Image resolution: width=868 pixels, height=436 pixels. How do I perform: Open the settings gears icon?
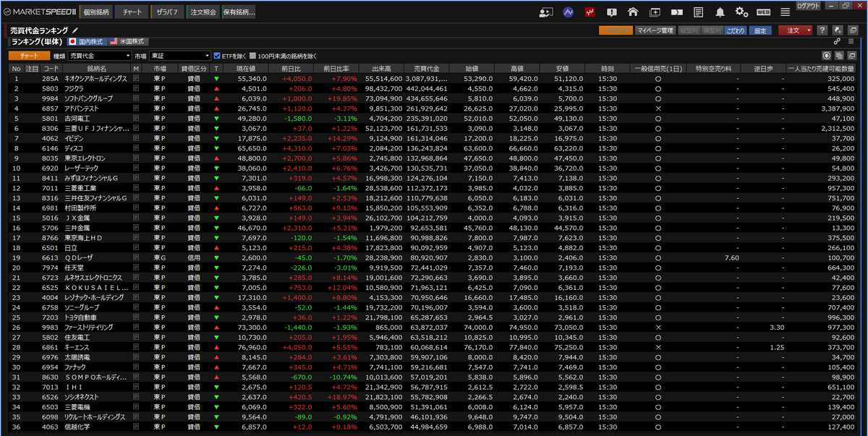coord(741,12)
